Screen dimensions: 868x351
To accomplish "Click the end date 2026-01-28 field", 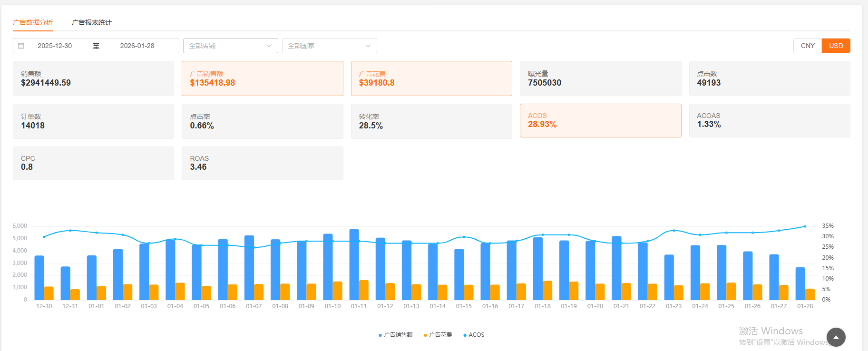I will (x=137, y=46).
